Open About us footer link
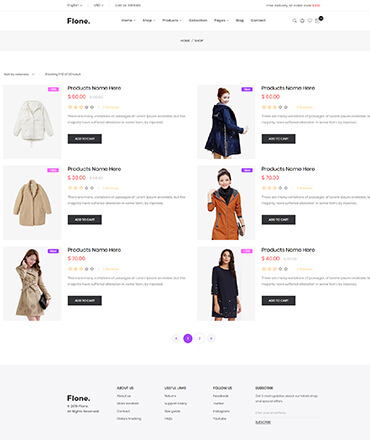Image resolution: width=370 pixels, height=440 pixels. point(124,396)
